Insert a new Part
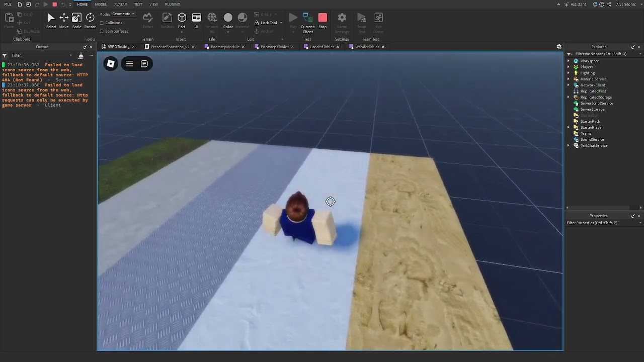644x362 pixels. [x=181, y=20]
